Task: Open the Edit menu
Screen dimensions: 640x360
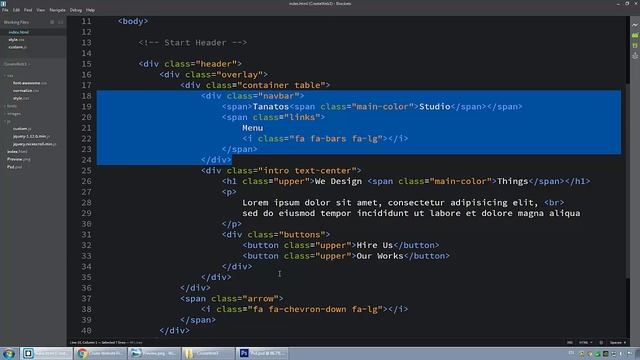Action: click(16, 10)
